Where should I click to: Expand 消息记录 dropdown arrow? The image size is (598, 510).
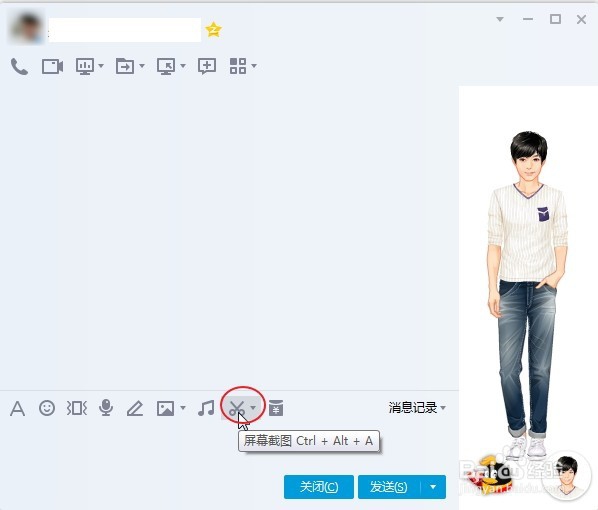[443, 408]
